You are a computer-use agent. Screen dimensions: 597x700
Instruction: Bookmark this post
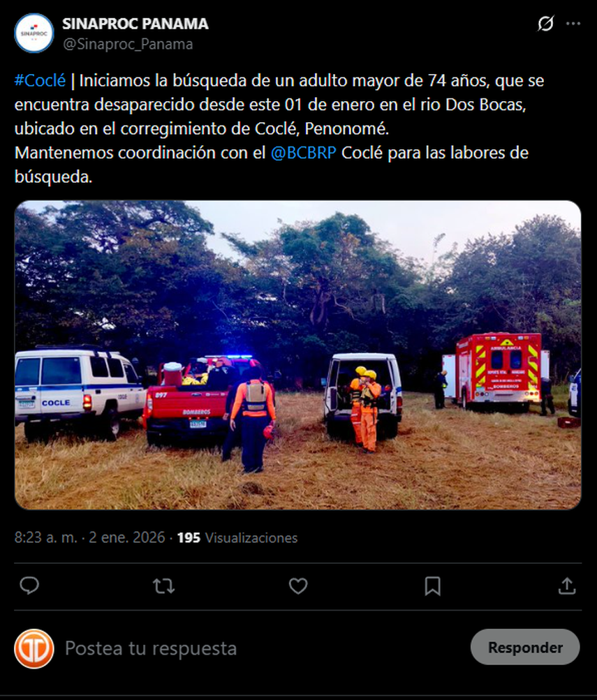click(432, 586)
